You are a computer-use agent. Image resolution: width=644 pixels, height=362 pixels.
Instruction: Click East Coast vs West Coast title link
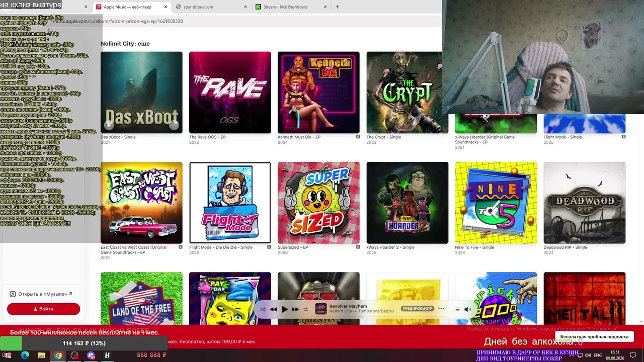tap(133, 250)
